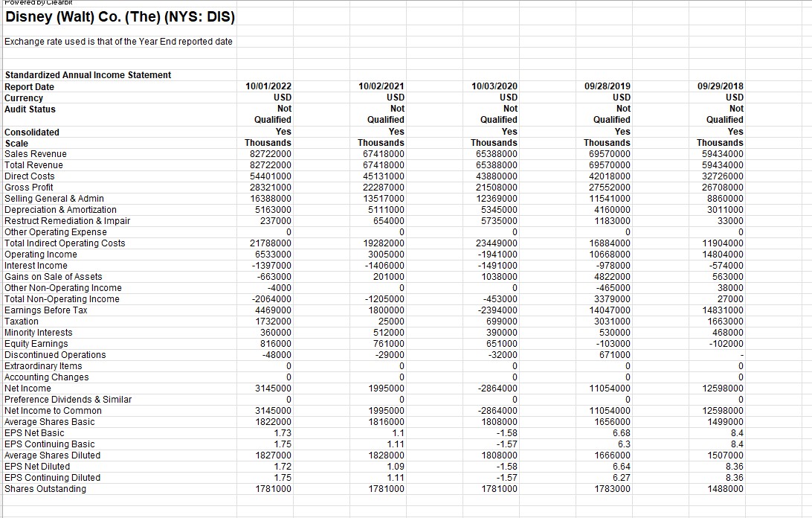Select the Restruct Remediation & Impair label
The height and width of the screenshot is (518, 812).
(68, 221)
